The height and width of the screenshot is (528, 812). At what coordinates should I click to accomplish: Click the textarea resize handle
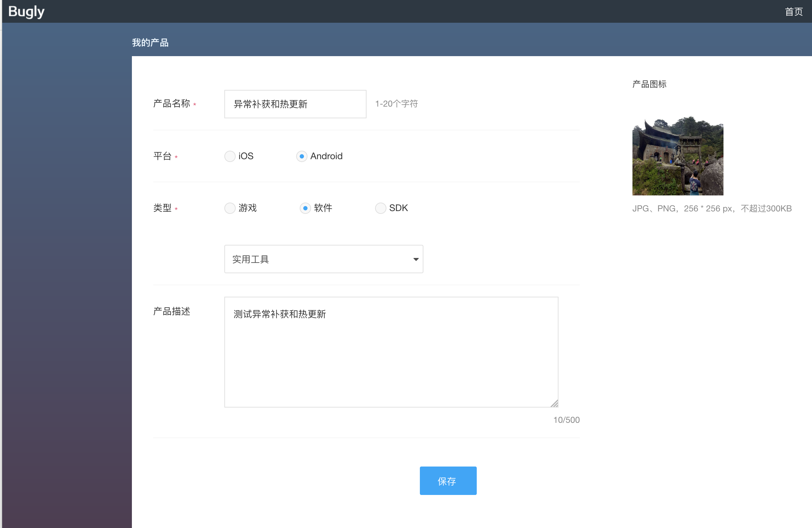pos(555,404)
